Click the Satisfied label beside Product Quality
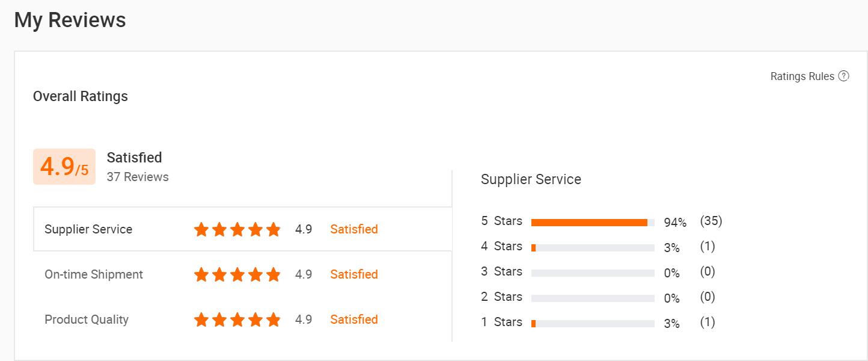 click(354, 319)
